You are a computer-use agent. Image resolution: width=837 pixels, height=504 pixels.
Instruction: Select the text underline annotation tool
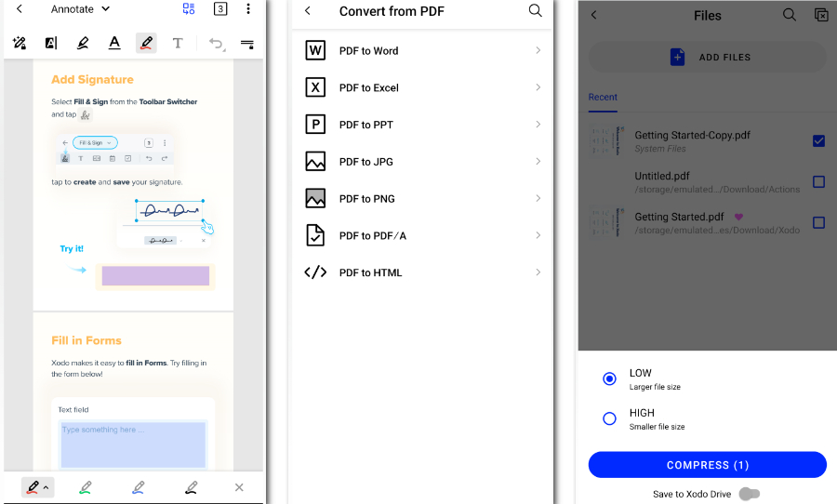pyautogui.click(x=114, y=43)
